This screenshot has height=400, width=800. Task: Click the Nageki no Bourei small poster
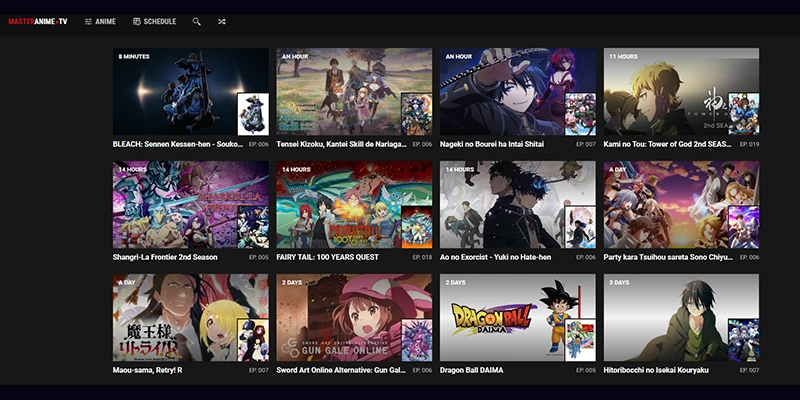click(580, 114)
